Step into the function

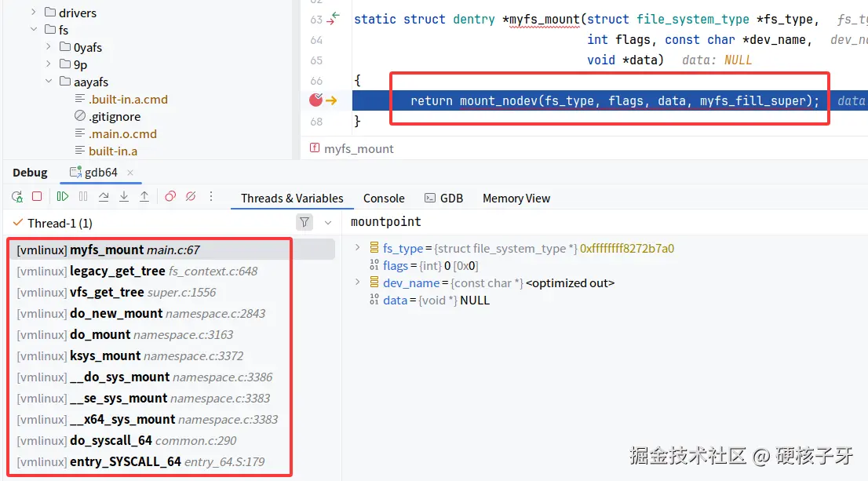[124, 196]
